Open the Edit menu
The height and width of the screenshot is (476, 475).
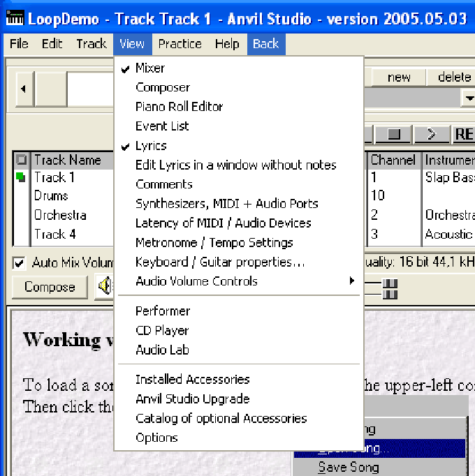(52, 44)
